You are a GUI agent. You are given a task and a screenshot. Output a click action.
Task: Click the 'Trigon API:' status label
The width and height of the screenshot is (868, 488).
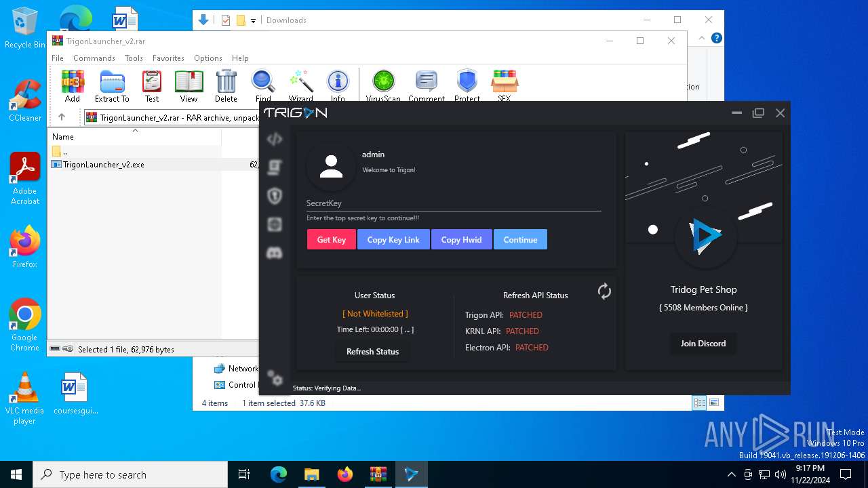click(484, 314)
